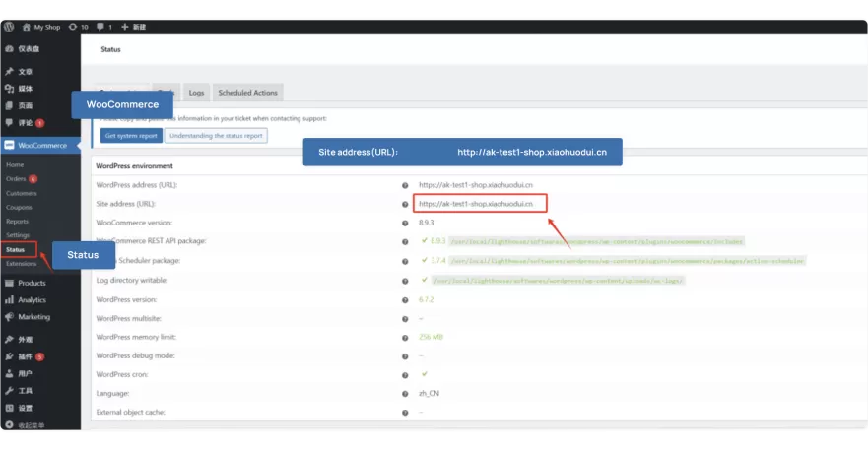Click Understanding the status report button
The height and width of the screenshot is (450, 868).
pyautogui.click(x=216, y=136)
